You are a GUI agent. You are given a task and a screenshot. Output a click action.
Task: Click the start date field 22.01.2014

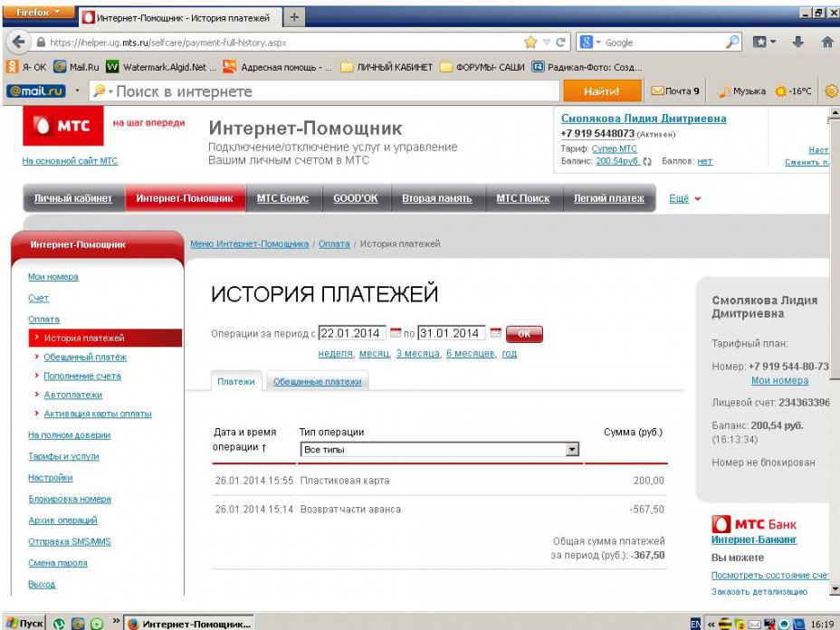coord(352,332)
